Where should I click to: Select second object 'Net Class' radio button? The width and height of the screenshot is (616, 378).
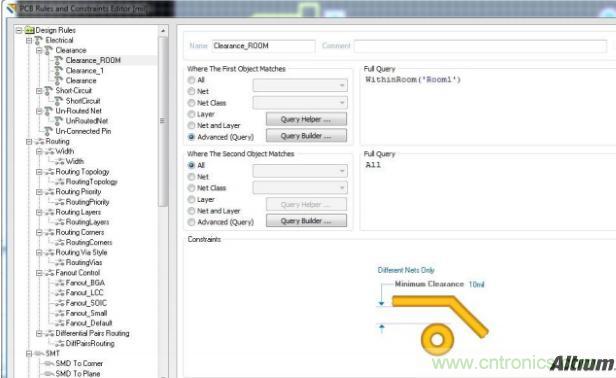pyautogui.click(x=191, y=188)
